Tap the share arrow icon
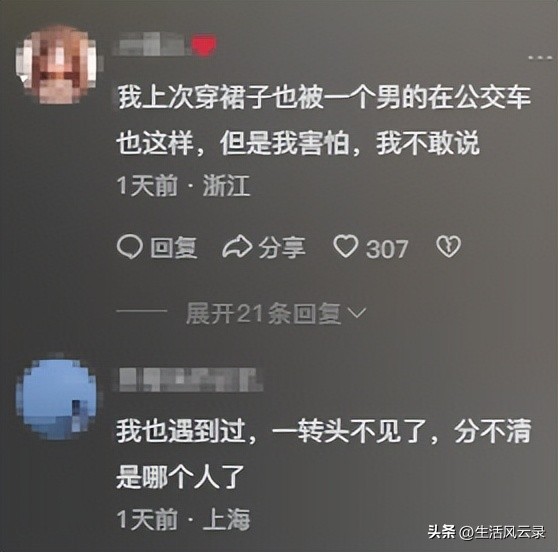The image size is (558, 552). click(237, 247)
